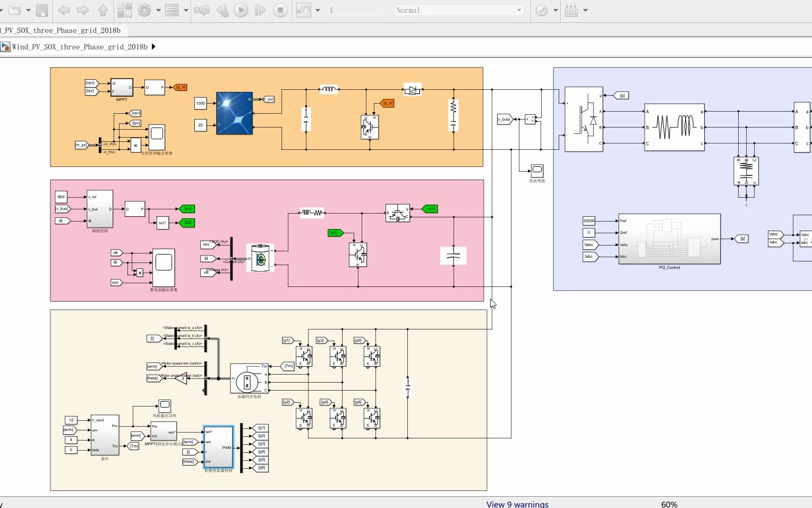Open Model Configuration Parameters gear
The image size is (812, 508).
click(x=144, y=10)
